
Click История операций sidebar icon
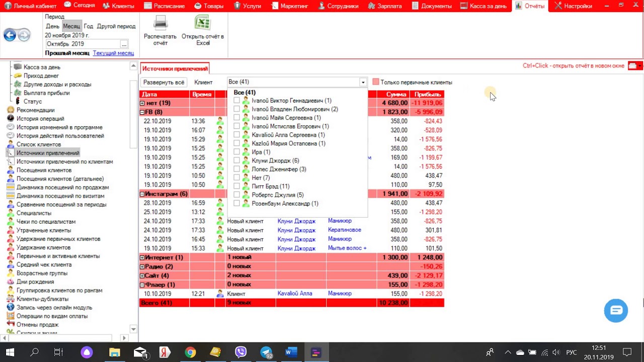point(11,119)
